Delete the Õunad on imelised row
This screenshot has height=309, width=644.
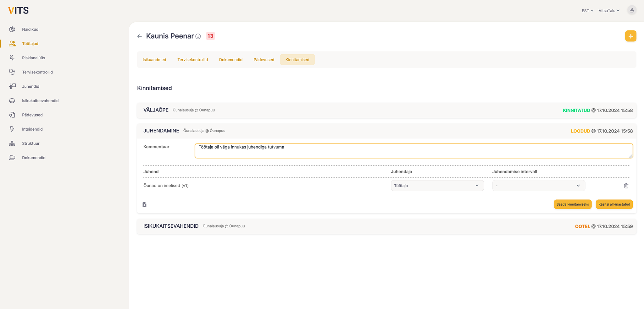tap(626, 186)
